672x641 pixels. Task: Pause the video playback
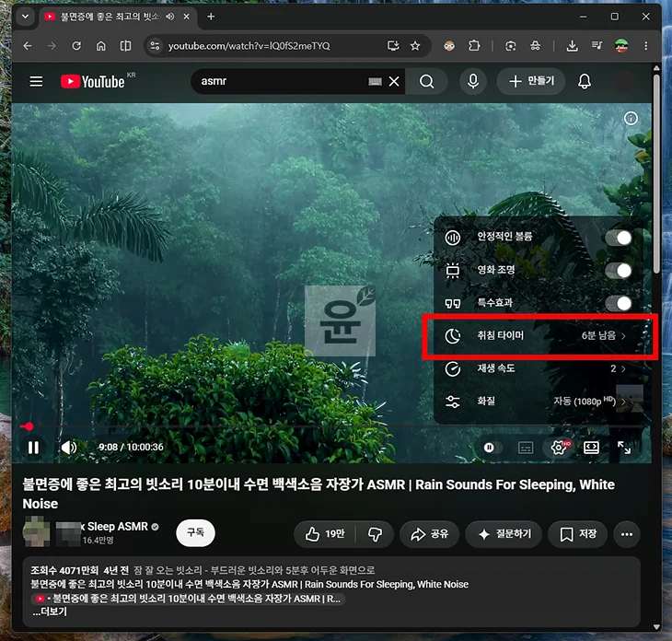(x=33, y=448)
